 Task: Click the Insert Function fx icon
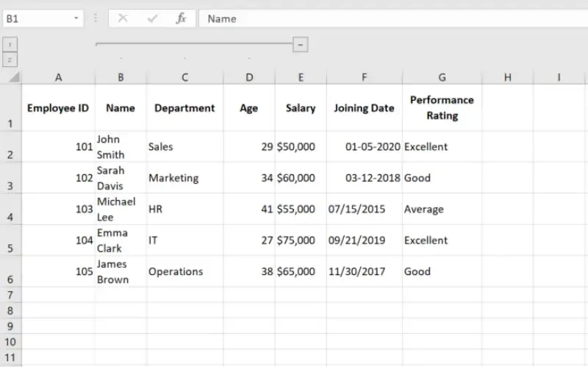click(181, 18)
